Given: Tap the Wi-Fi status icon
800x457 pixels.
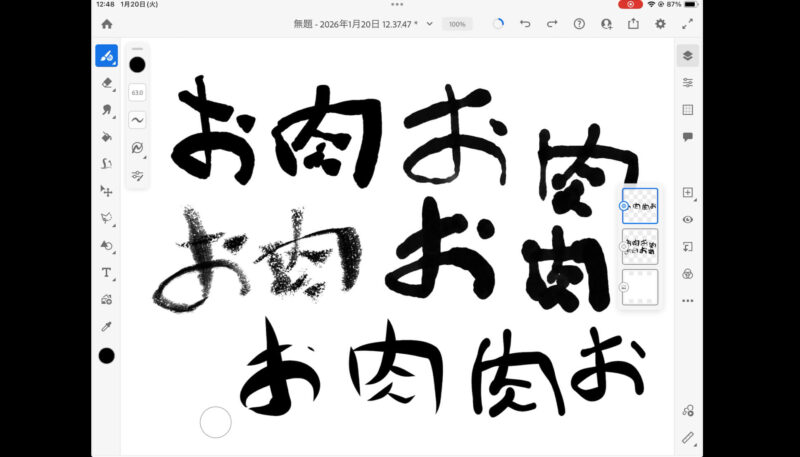Looking at the screenshot, I should click(x=652, y=4).
